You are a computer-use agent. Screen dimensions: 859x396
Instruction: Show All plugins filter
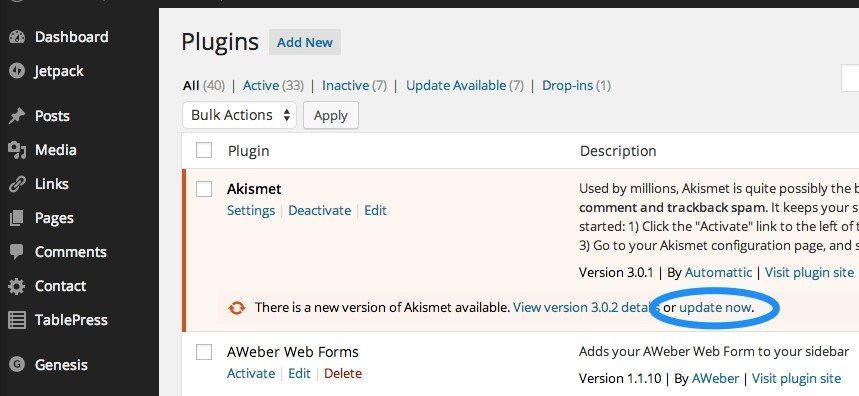[x=204, y=85]
